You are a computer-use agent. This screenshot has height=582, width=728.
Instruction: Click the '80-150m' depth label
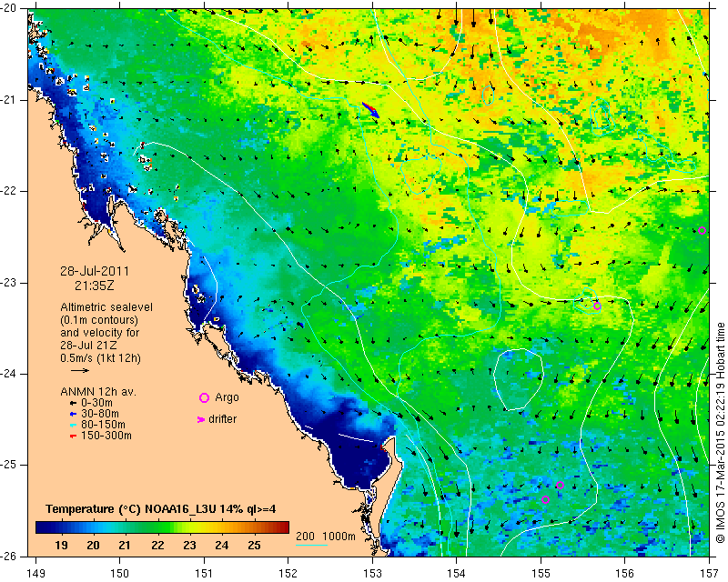[x=103, y=425]
